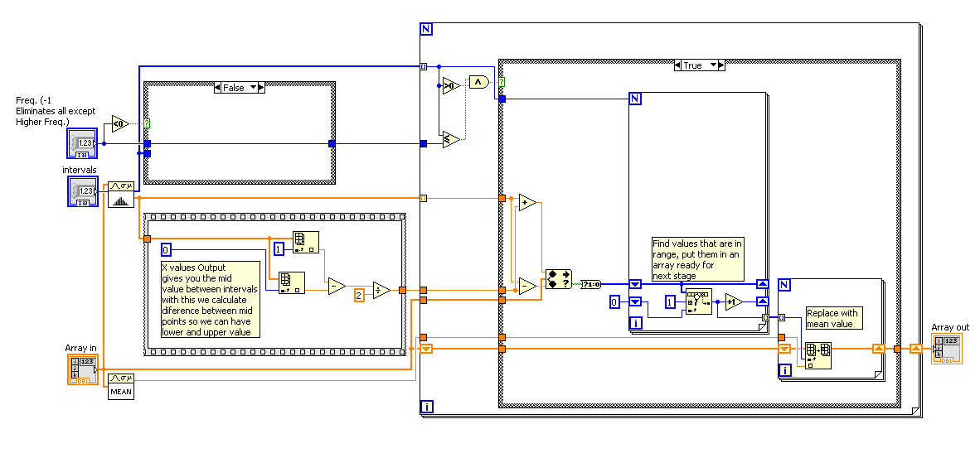
Task: Click the 'Array out' label text
Action: click(950, 327)
